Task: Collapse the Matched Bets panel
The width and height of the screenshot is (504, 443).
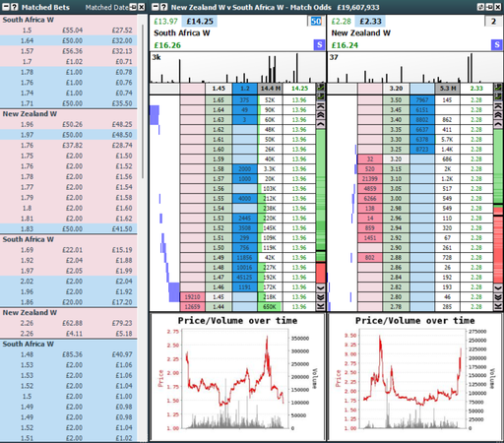Action: (x=6, y=7)
